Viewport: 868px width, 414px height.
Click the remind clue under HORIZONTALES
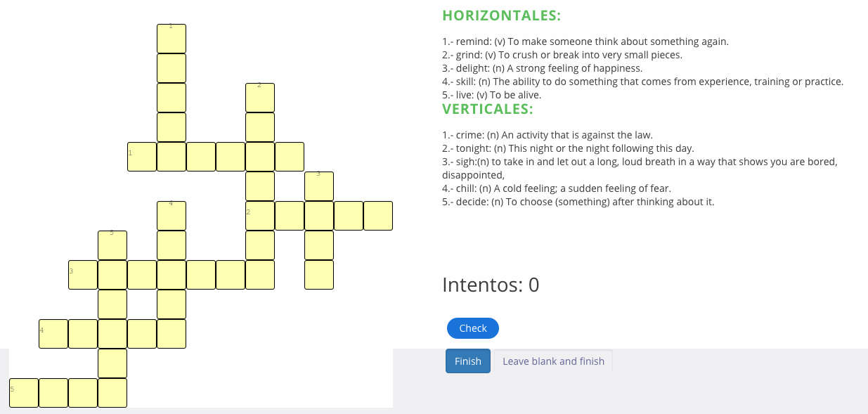pyautogui.click(x=585, y=41)
